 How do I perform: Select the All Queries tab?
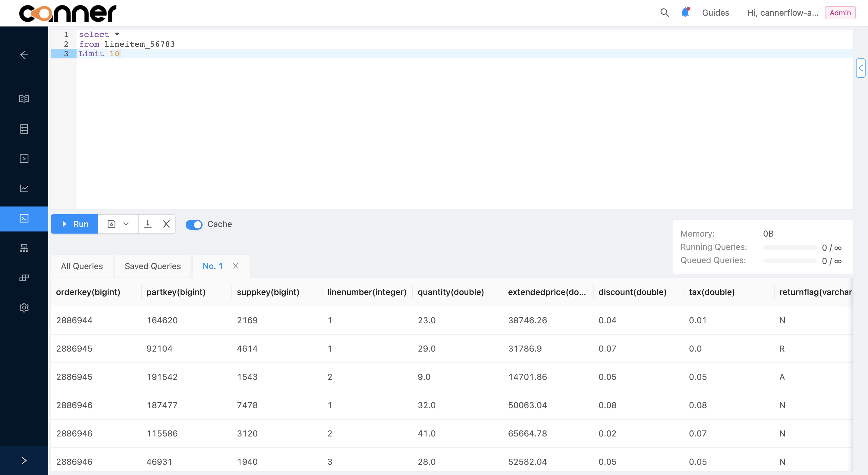coord(81,265)
